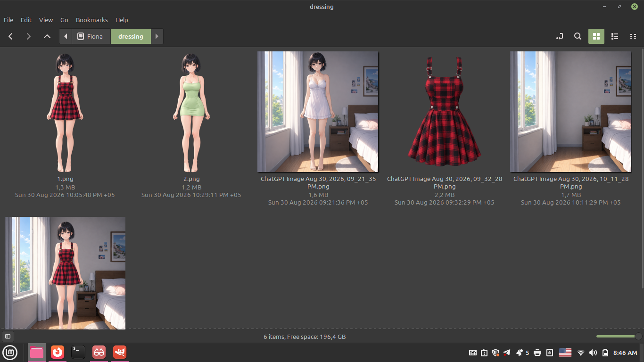This screenshot has width=644, height=362.
Task: Open the Files app in the taskbar
Action: point(36,352)
